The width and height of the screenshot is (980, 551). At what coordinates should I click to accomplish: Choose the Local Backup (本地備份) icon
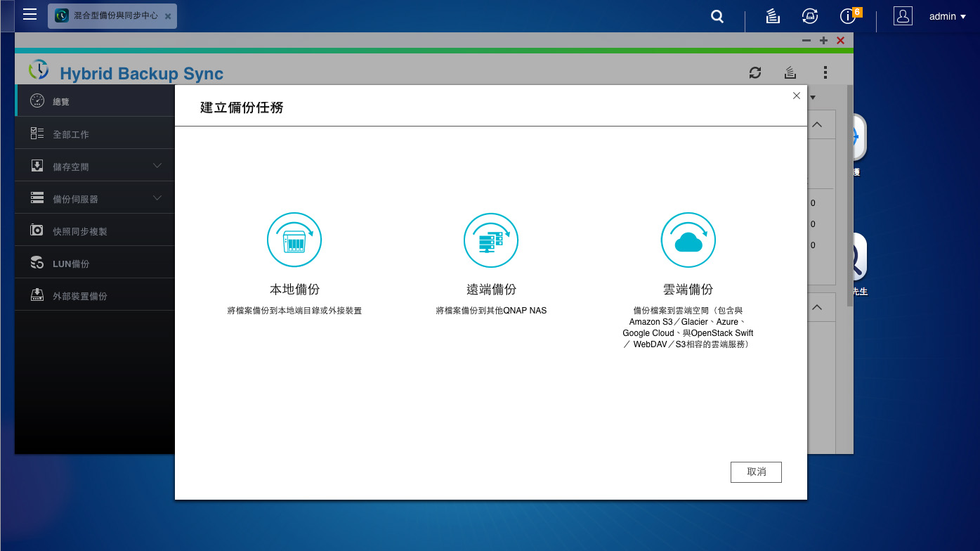(x=294, y=240)
